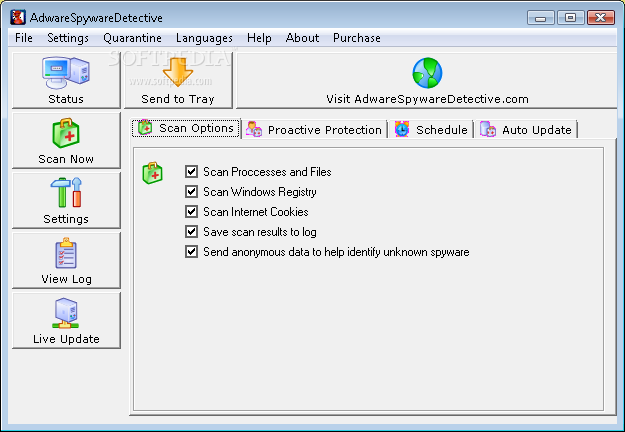Click the Auto Update tab icon

point(488,130)
